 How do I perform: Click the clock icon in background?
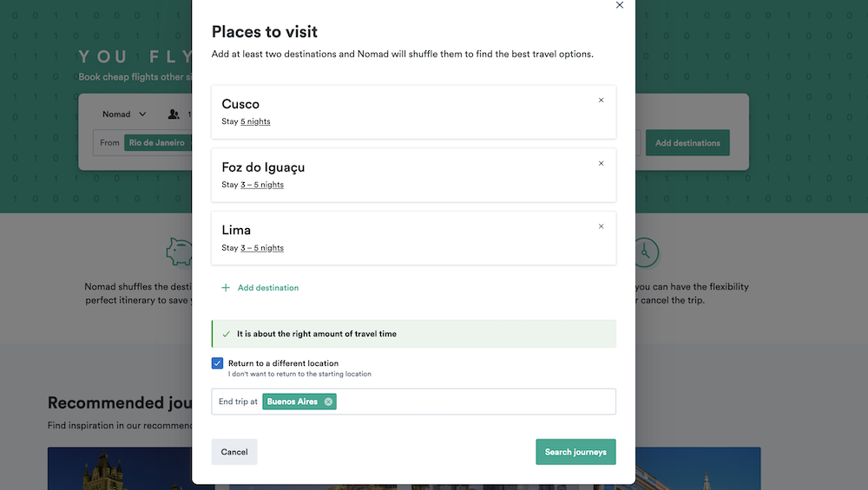click(x=646, y=252)
